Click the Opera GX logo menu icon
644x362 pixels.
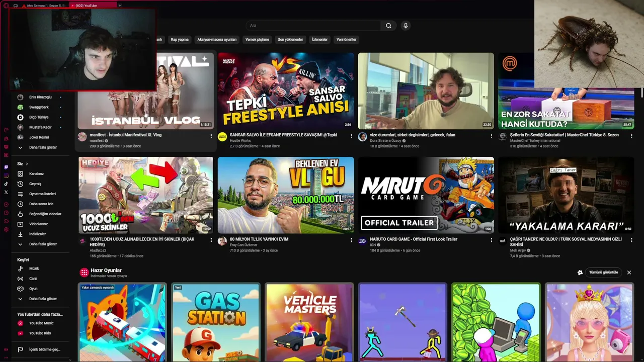(x=6, y=6)
